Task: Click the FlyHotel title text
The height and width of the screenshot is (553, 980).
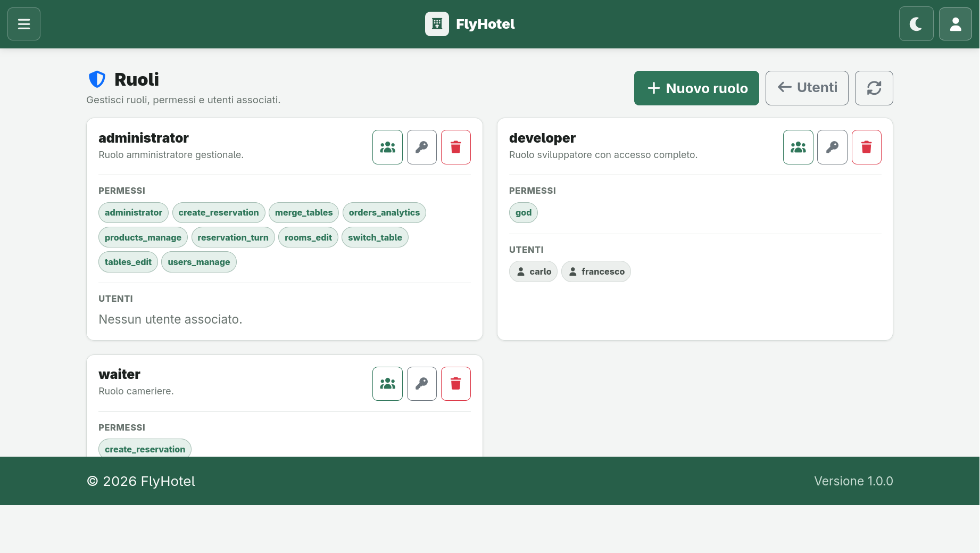Action: click(x=485, y=24)
